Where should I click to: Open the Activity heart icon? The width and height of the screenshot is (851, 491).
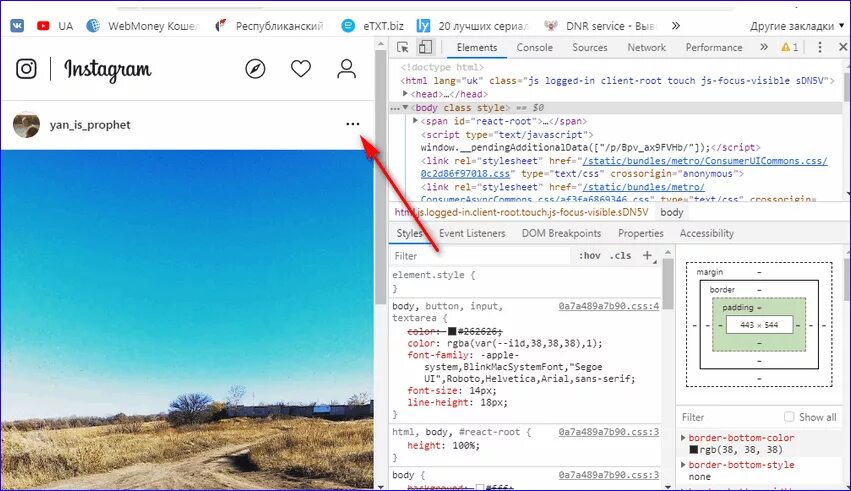[301, 69]
